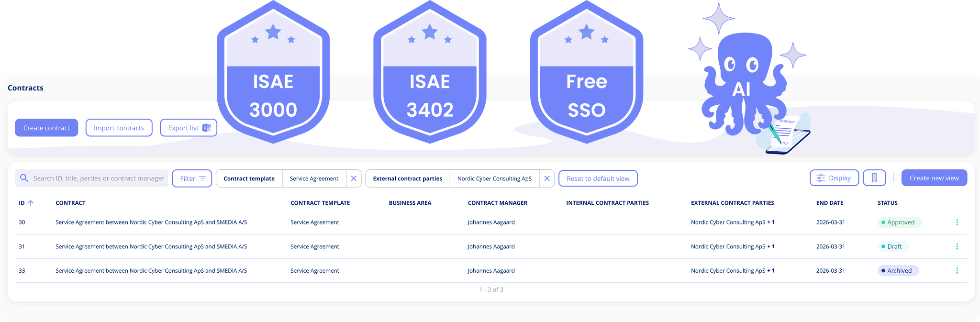Click the ISAE 3000 badge
980x322 pixels.
click(x=273, y=72)
